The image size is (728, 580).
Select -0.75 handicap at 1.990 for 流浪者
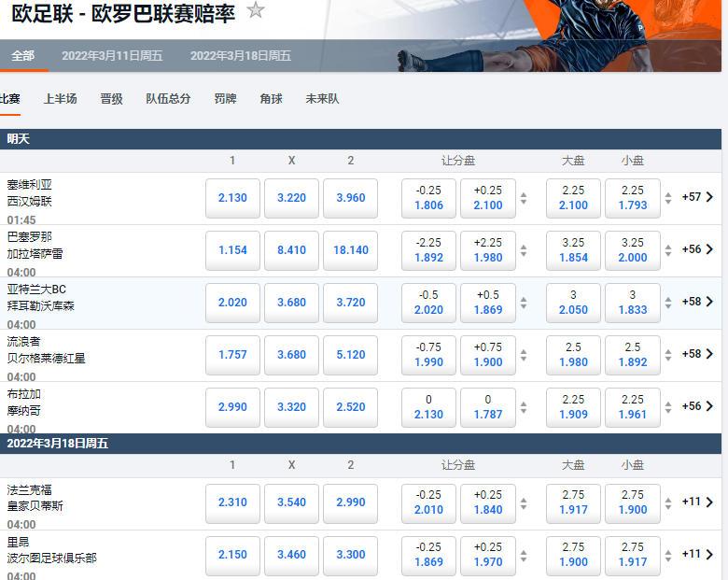coord(428,355)
